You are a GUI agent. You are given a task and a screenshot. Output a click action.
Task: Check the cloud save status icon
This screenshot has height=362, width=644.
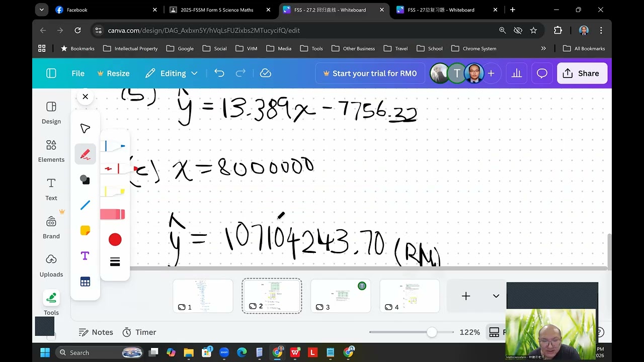pyautogui.click(x=266, y=73)
